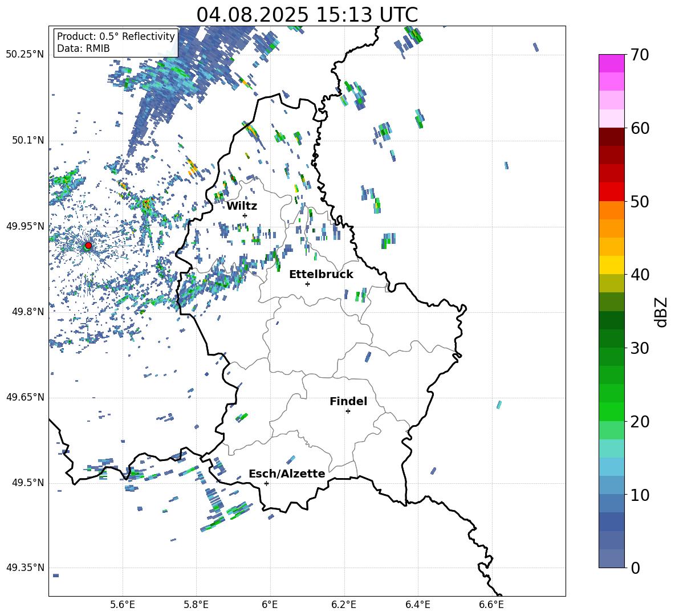Click the 70 tick on colorbar
The height and width of the screenshot is (616, 675).
pyautogui.click(x=640, y=55)
